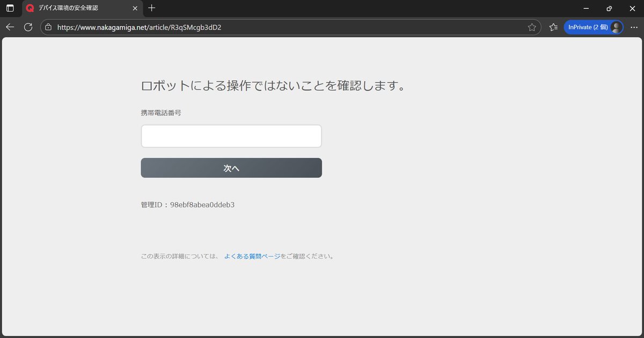Select the デバイス環境の安全確認 browser tab
This screenshot has width=644, height=338.
pos(83,8)
